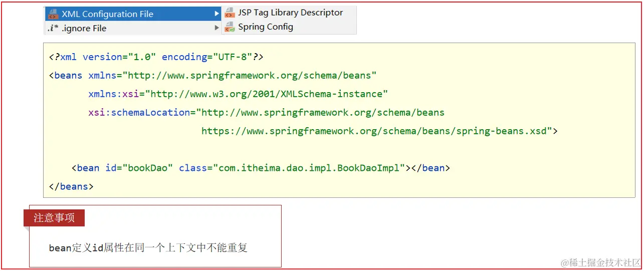The image size is (644, 271).
Task: Click the xmlns beans namespace URL line
Action: pyautogui.click(x=212, y=76)
